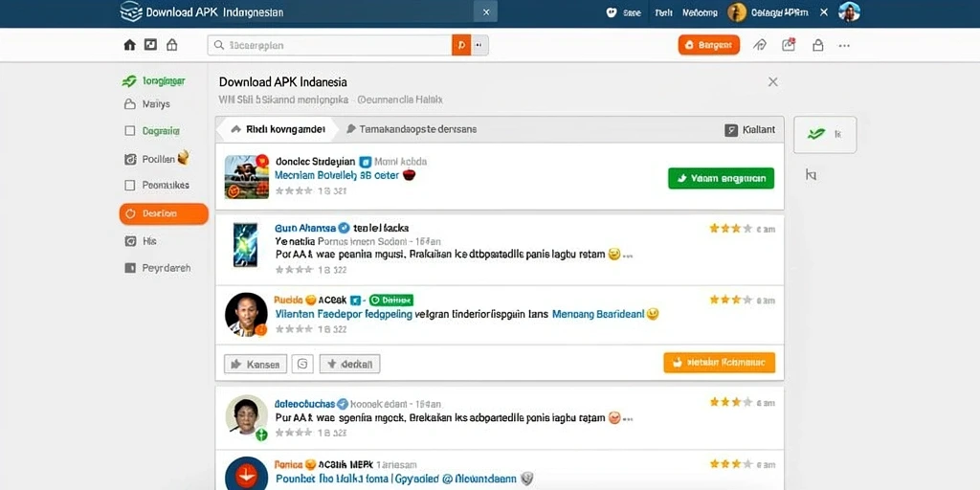Click the orange search button in the search bar

point(461,45)
